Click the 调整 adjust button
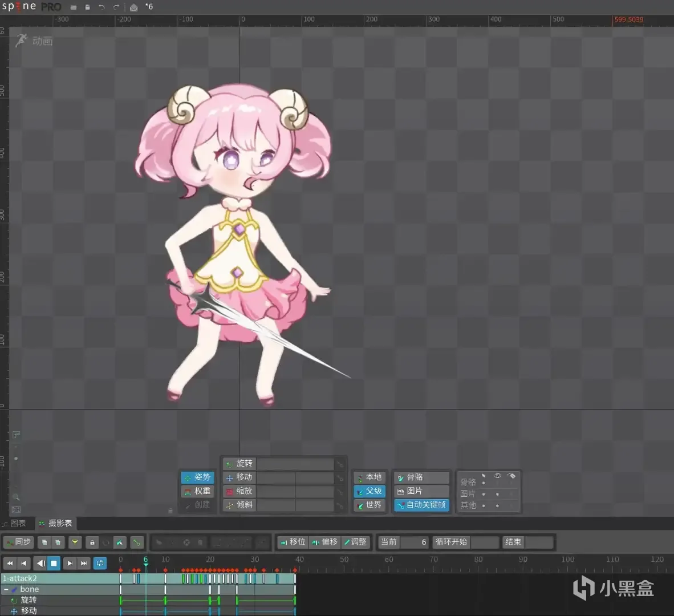The width and height of the screenshot is (674, 616). [x=355, y=542]
